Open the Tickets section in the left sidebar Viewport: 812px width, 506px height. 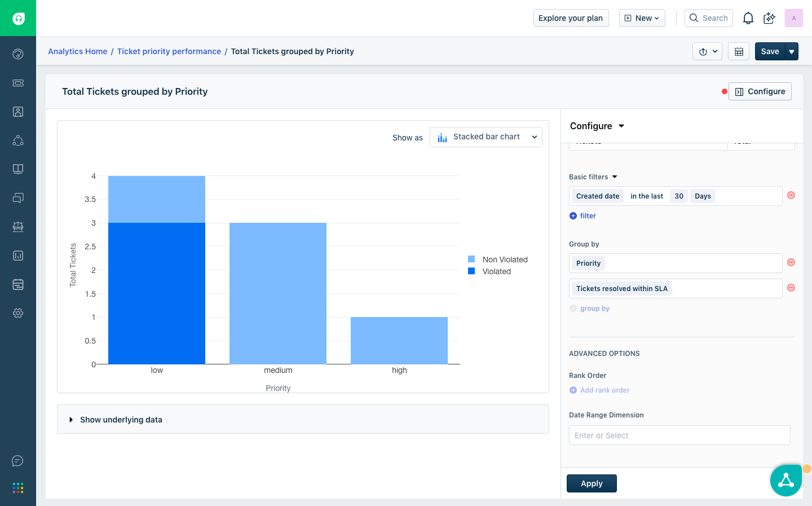pyautogui.click(x=18, y=83)
